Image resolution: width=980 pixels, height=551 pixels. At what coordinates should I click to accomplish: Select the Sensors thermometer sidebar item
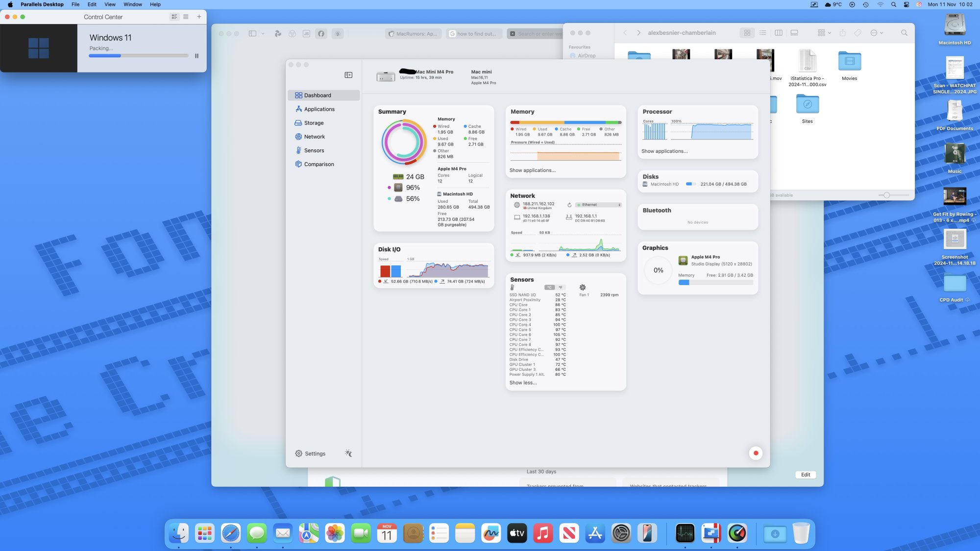coord(314,150)
